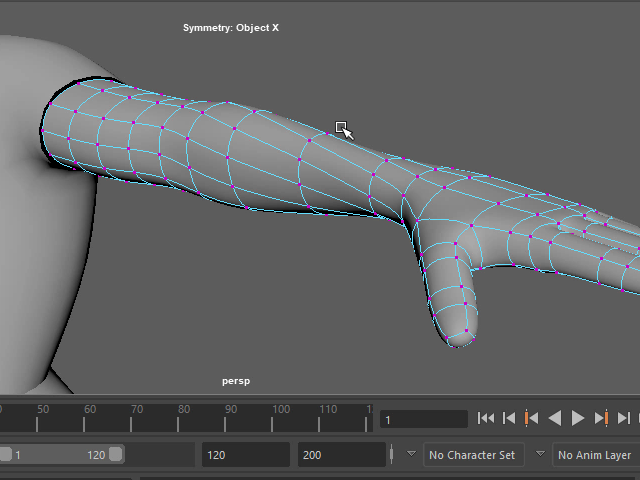Screen dimensions: 640x480
Task: Step forward one frame
Action: 624,418
